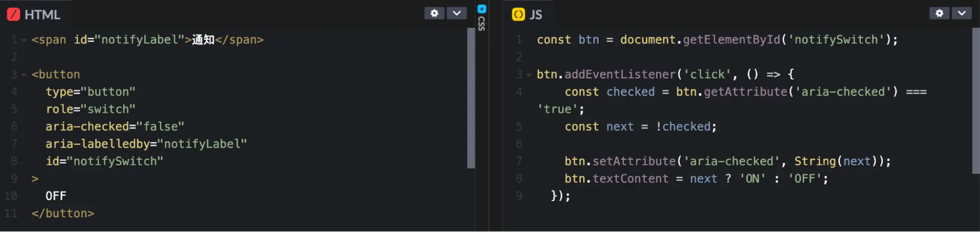Click 'notifySwitch' string in JS code
The width and height of the screenshot is (980, 232).
pyautogui.click(x=835, y=40)
